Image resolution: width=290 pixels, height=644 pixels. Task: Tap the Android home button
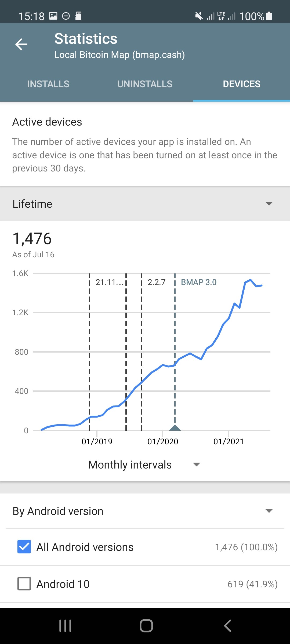[146, 626]
